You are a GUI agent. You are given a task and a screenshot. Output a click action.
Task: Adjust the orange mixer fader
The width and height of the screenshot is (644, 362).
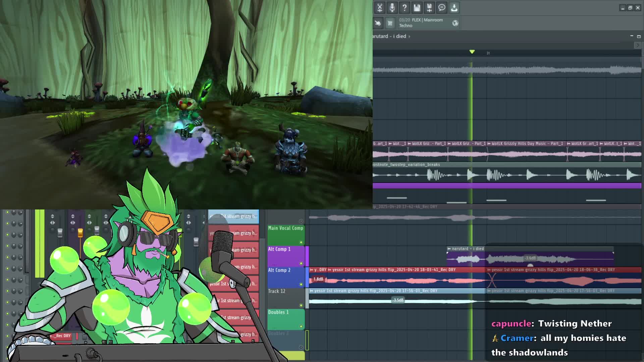[x=80, y=233]
